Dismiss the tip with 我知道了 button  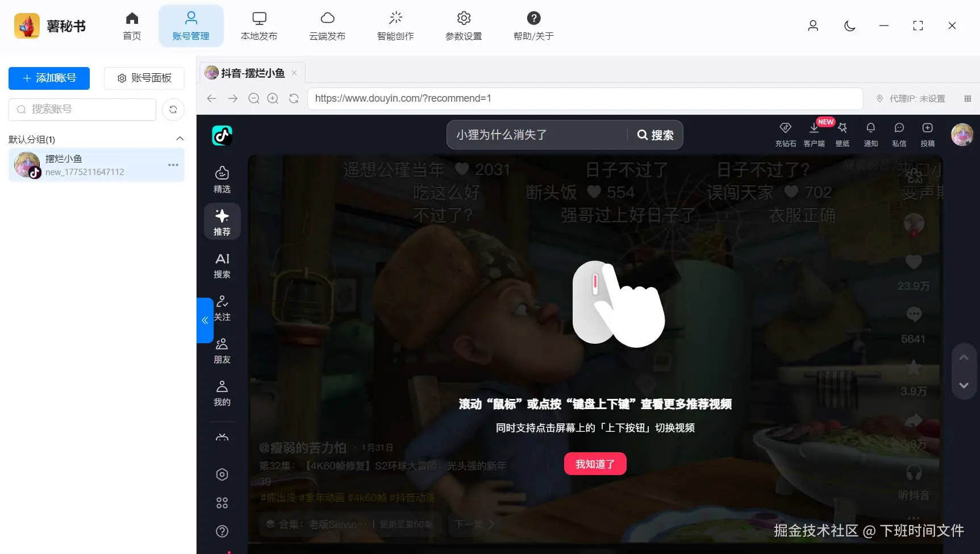click(x=595, y=464)
